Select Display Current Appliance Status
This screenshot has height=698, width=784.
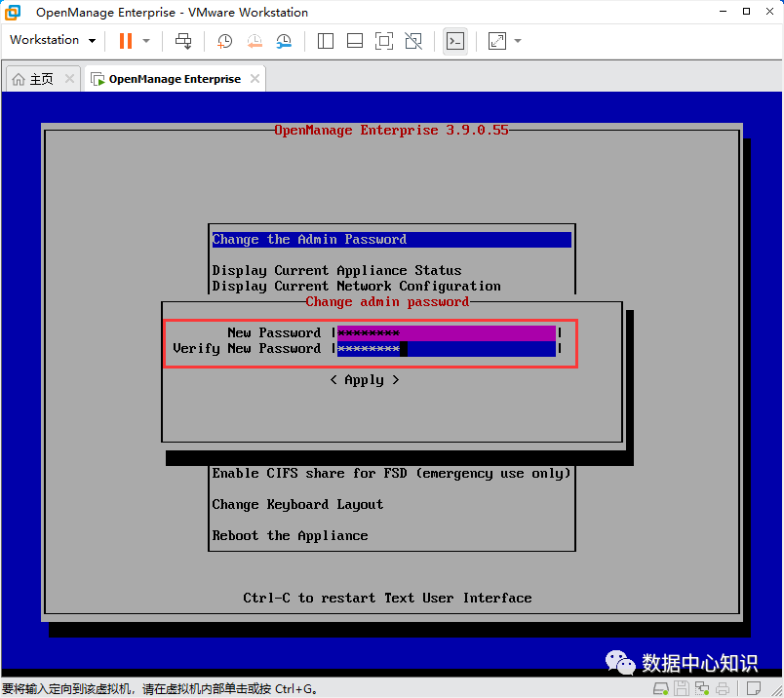336,270
